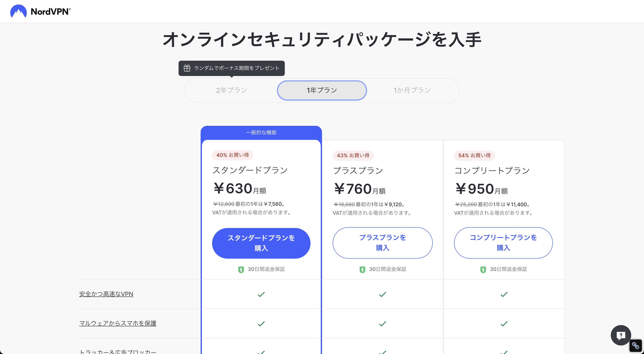
Task: Switch to the 1か月プラン option
Action: click(x=412, y=90)
